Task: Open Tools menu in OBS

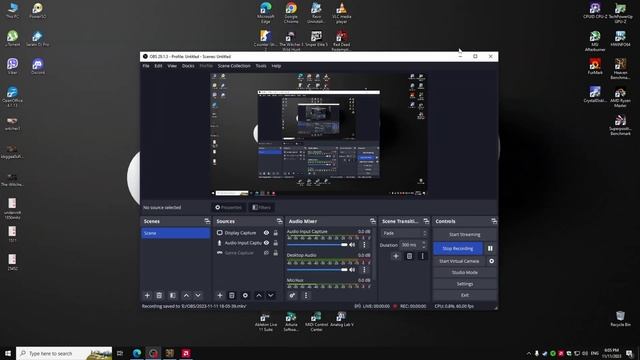Action: (261, 66)
